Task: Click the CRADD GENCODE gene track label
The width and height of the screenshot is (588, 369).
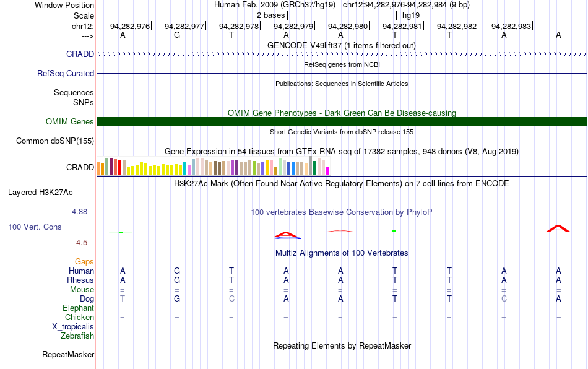Action: pyautogui.click(x=80, y=54)
